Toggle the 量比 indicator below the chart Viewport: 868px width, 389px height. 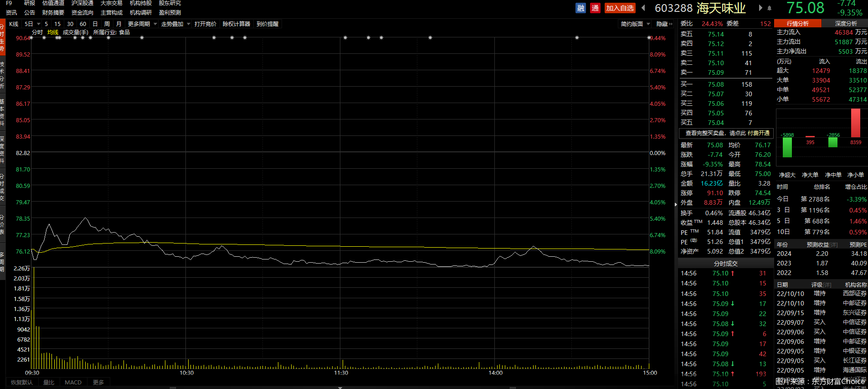pos(49,383)
